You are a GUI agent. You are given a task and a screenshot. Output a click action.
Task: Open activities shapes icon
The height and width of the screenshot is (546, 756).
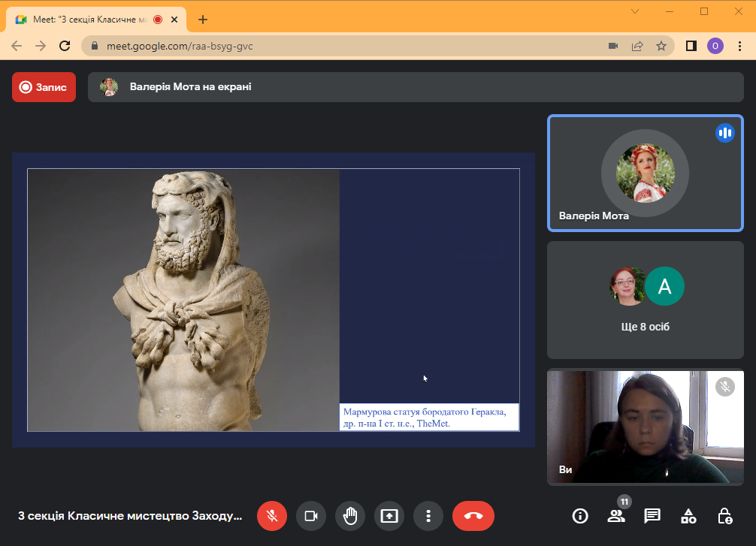688,516
